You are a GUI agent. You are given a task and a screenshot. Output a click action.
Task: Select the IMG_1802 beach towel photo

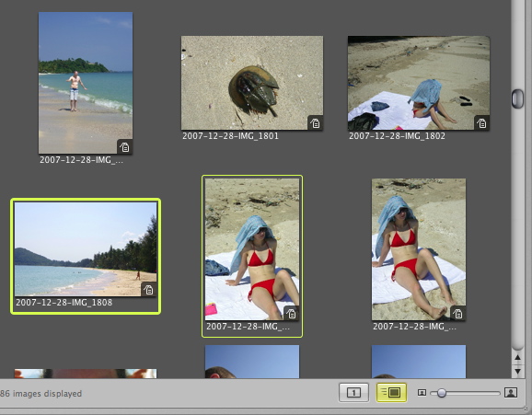point(419,83)
